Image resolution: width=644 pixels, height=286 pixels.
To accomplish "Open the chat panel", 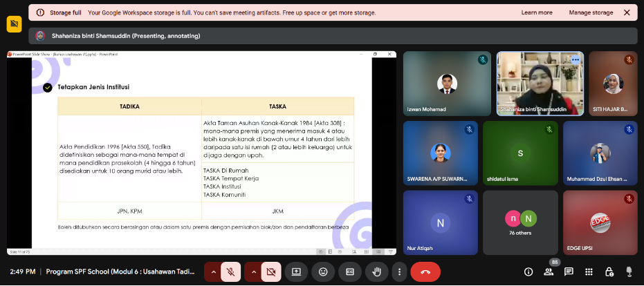I will [569, 271].
